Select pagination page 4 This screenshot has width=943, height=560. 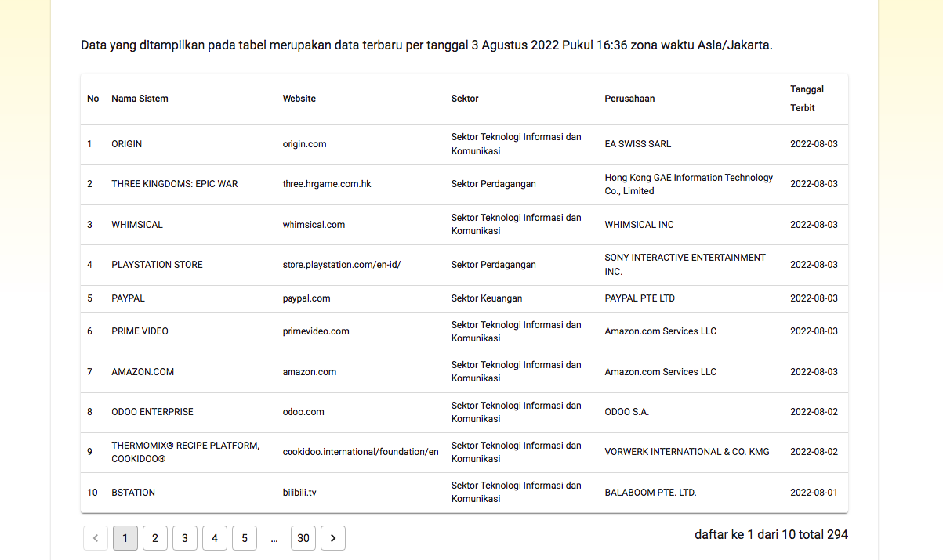pos(215,538)
